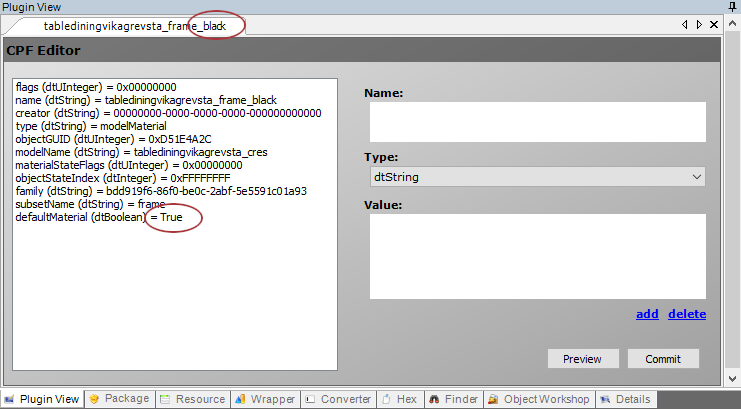Screen dimensions: 741x409
Task: Show the Details tab
Action: (x=626, y=399)
